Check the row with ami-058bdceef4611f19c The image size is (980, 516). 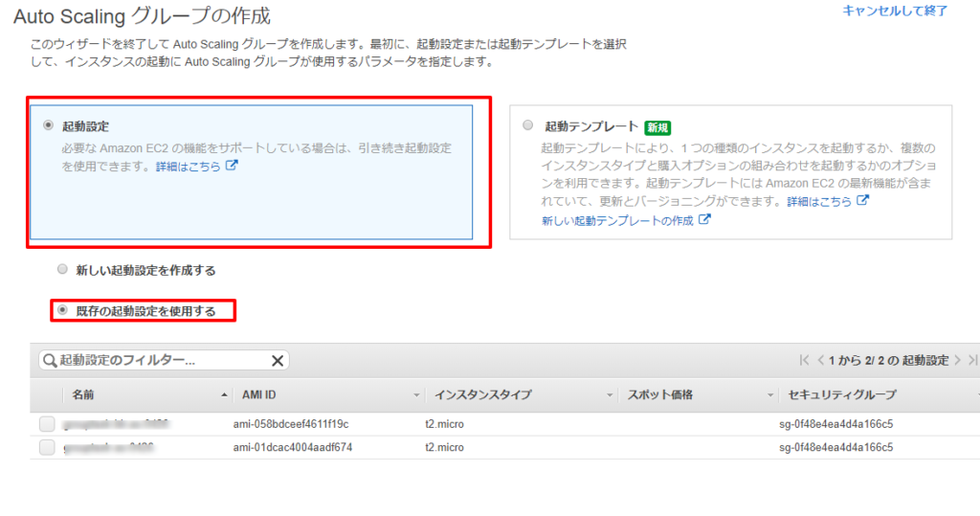point(47,424)
